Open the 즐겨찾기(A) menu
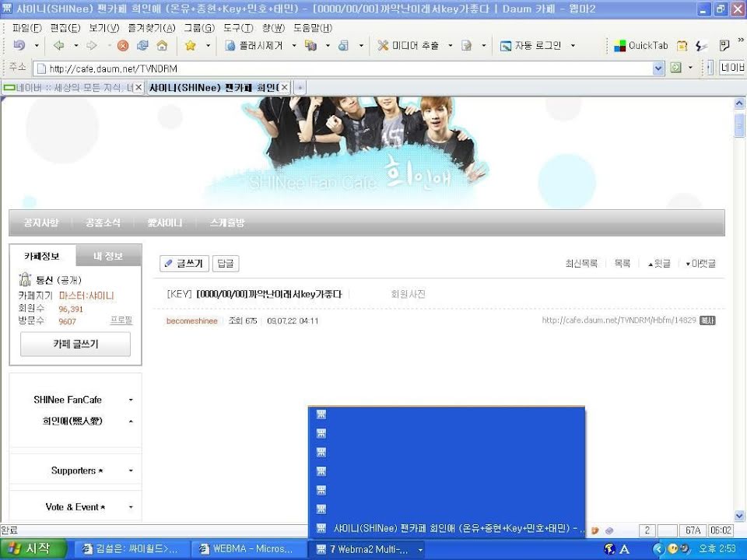Screen dimensions: 747x560 (152, 28)
